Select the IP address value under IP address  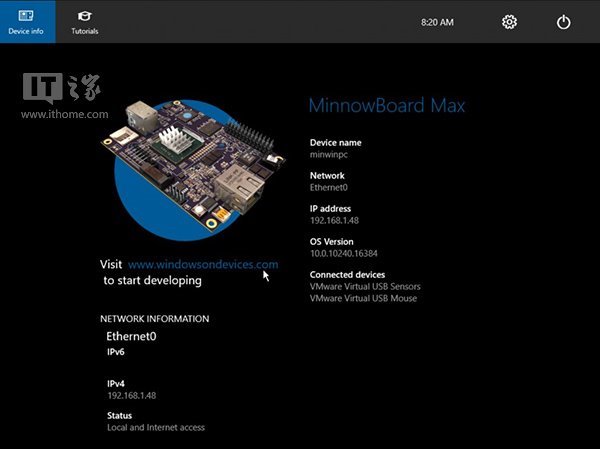coord(333,221)
